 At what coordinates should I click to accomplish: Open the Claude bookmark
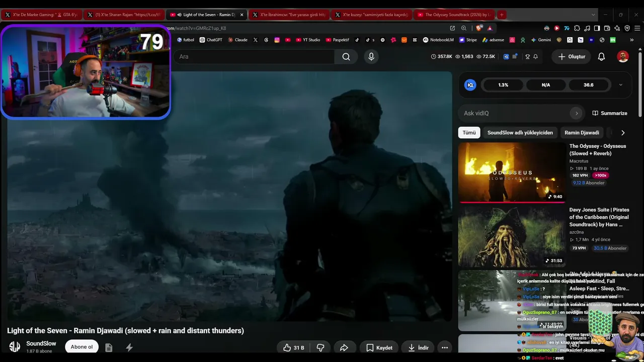click(x=237, y=40)
